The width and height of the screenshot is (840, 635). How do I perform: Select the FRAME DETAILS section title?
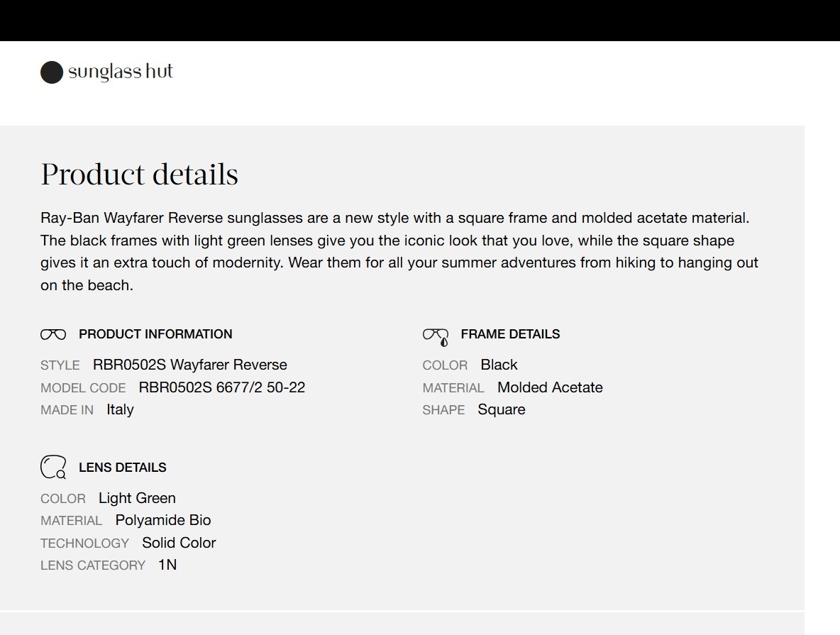(510, 334)
